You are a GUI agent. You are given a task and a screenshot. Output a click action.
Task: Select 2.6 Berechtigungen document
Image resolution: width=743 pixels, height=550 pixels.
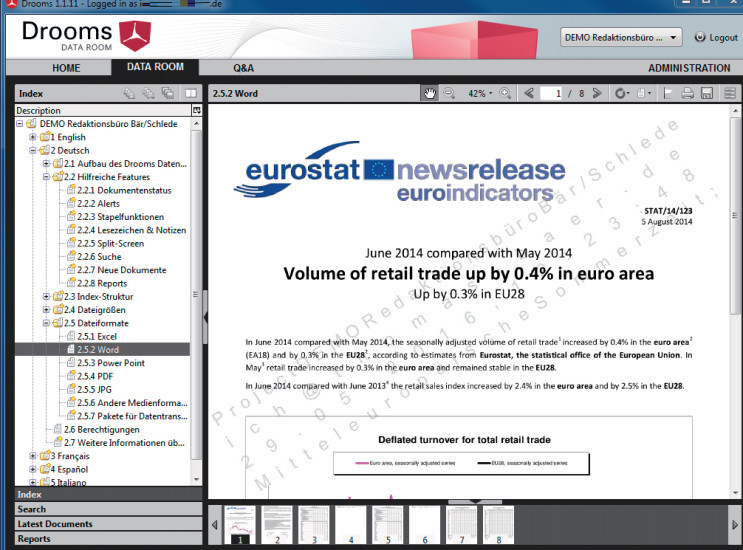pos(101,430)
